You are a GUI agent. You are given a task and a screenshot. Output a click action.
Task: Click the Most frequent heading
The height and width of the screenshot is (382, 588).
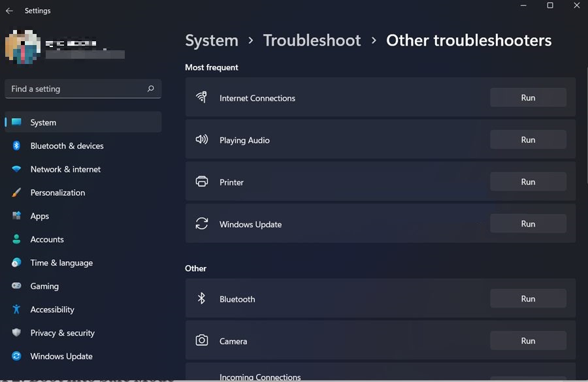coord(212,67)
